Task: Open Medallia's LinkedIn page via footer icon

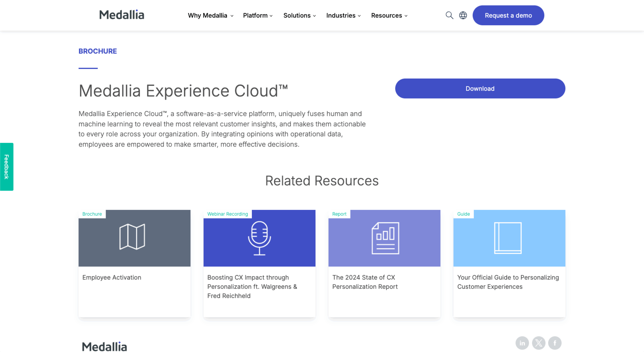Action: [522, 343]
